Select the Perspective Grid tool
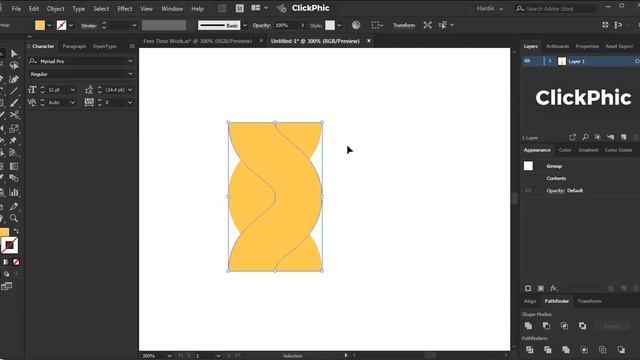The width and height of the screenshot is (640, 360). (13, 153)
